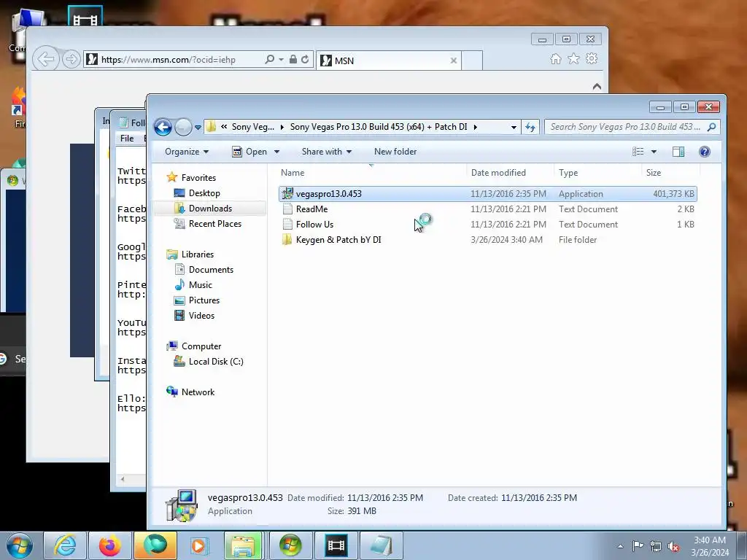Click the Open toolbar button
747x560 pixels.
(x=249, y=152)
